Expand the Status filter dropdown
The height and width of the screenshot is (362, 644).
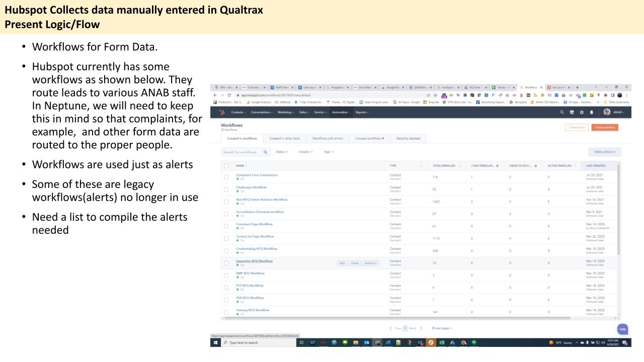click(x=283, y=152)
